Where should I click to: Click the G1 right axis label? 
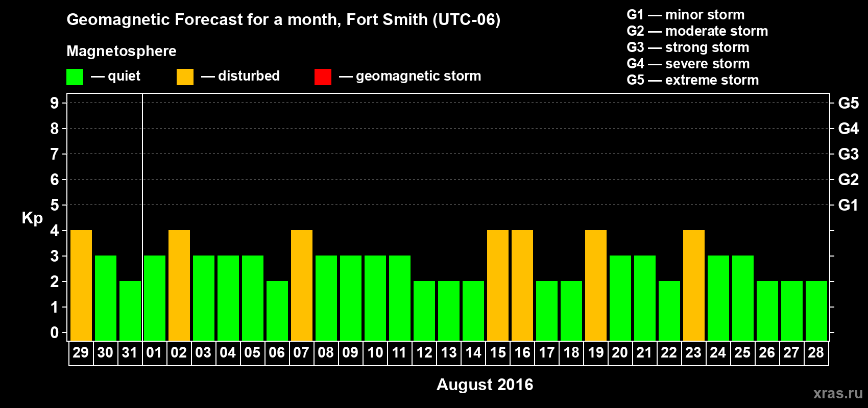[x=849, y=205]
